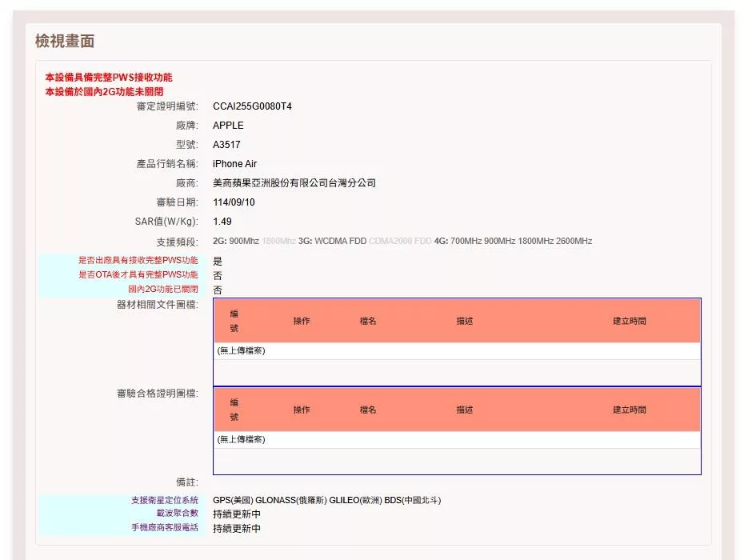Click 檔名 header in 器材相關文件圖檔 table
Image resolution: width=752 pixels, height=560 pixels.
tap(368, 321)
